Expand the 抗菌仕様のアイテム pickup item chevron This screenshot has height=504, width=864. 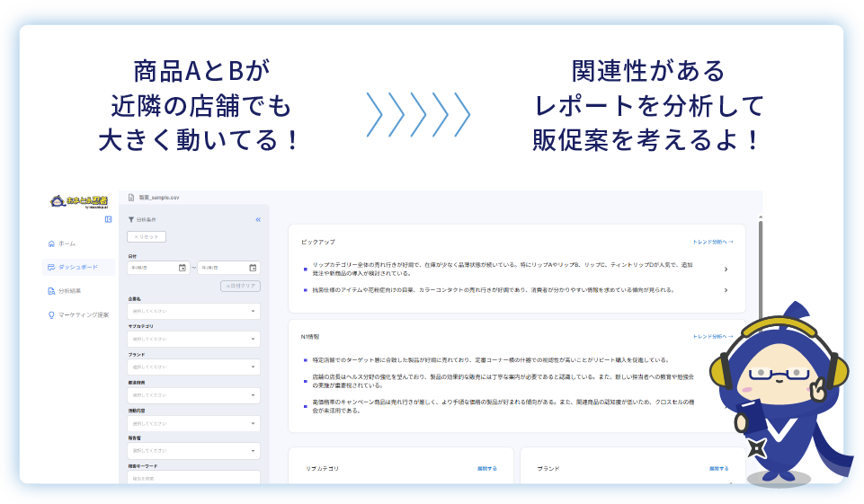click(726, 290)
